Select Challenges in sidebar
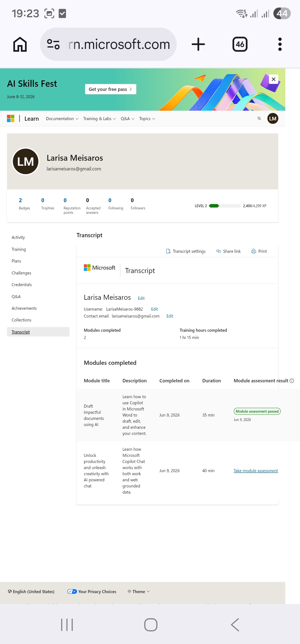This screenshot has height=644, width=300. 21,273
